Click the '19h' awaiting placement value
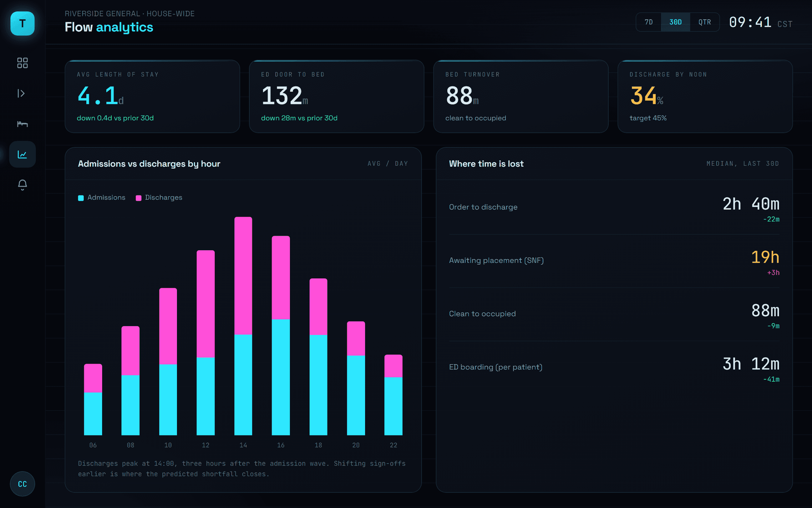Viewport: 812px width, 508px height. [765, 257]
